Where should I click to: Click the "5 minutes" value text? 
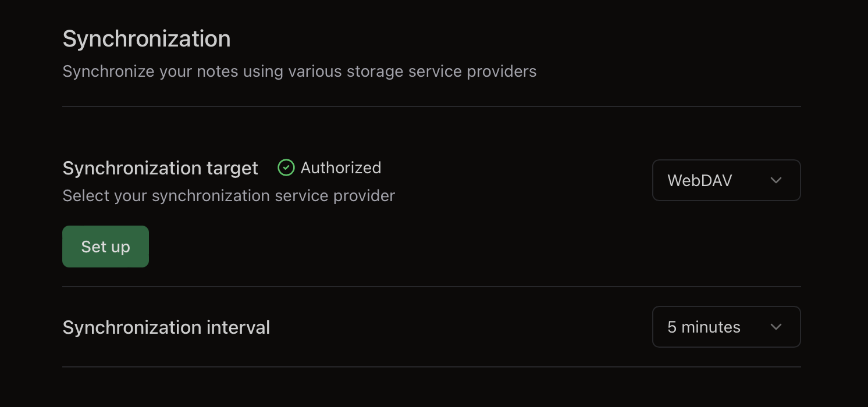click(703, 327)
